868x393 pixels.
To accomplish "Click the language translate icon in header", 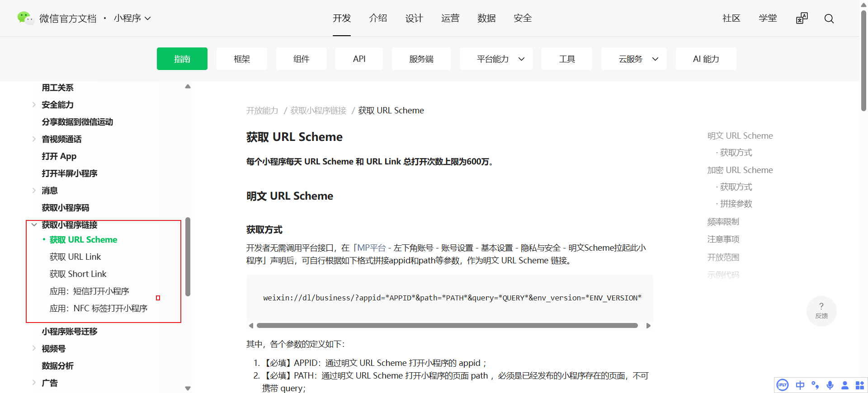I will coord(802,18).
